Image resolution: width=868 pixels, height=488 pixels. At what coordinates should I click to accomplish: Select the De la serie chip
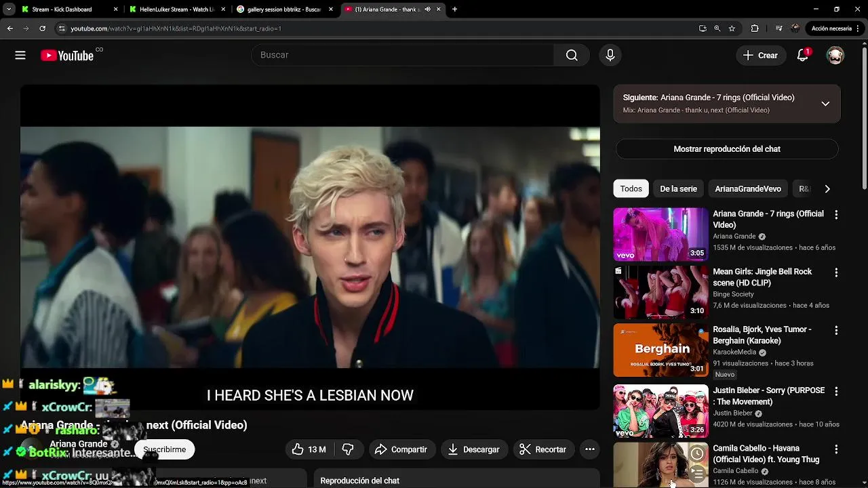coord(679,189)
